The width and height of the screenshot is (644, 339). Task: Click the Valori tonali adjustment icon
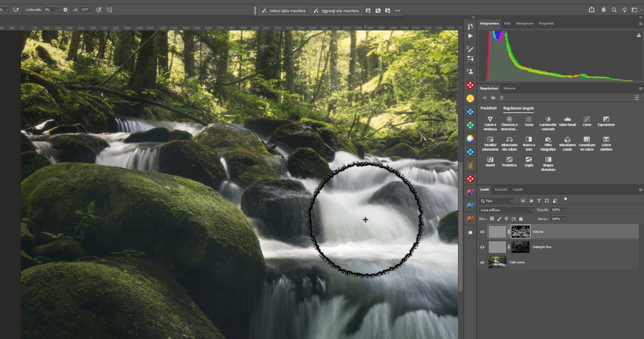(x=567, y=119)
